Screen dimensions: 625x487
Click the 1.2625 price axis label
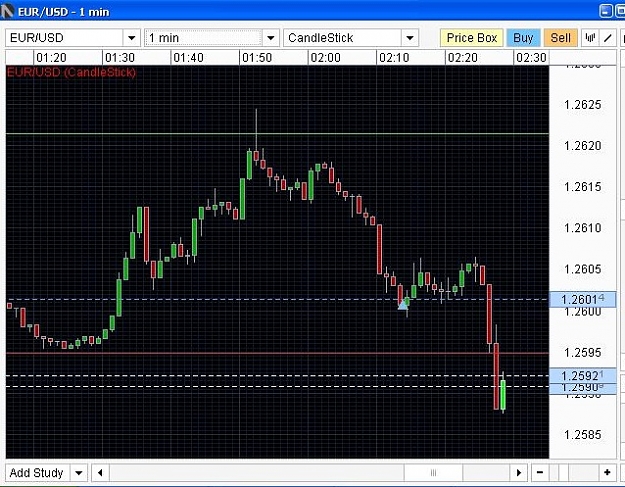pyautogui.click(x=582, y=105)
